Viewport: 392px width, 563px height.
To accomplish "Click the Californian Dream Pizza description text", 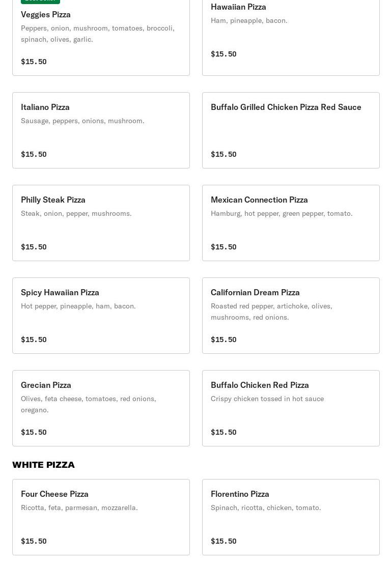I will [x=271, y=312].
